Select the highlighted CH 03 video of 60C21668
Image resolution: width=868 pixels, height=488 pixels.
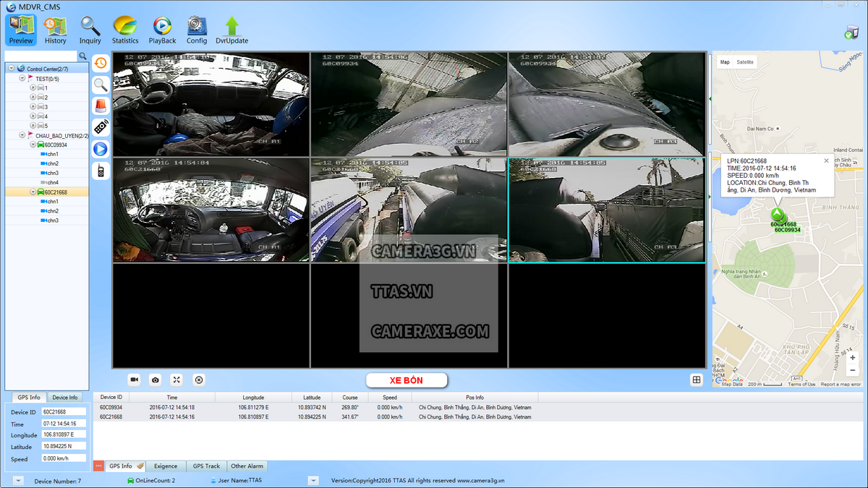(606, 210)
